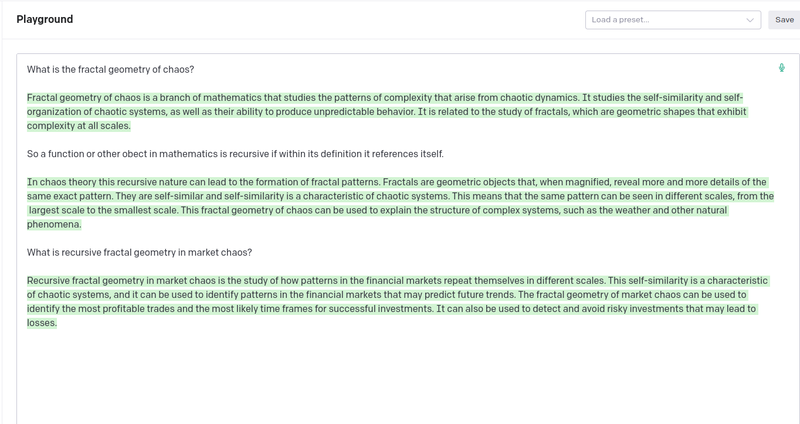Click the sentence "So a function or other obect"

click(235, 154)
